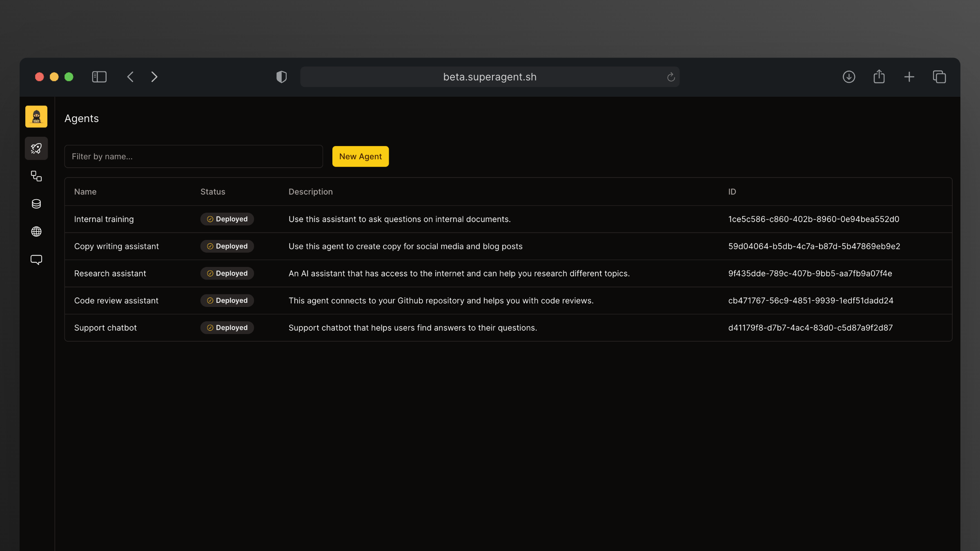Click Deployed badge for Copy writing assistant
Image resolution: width=980 pixels, height=551 pixels.
tap(227, 246)
